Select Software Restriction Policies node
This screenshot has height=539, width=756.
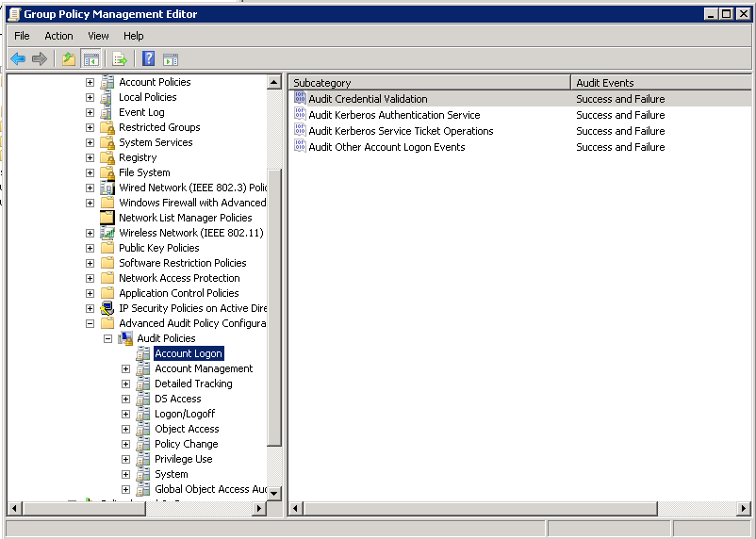pyautogui.click(x=183, y=263)
